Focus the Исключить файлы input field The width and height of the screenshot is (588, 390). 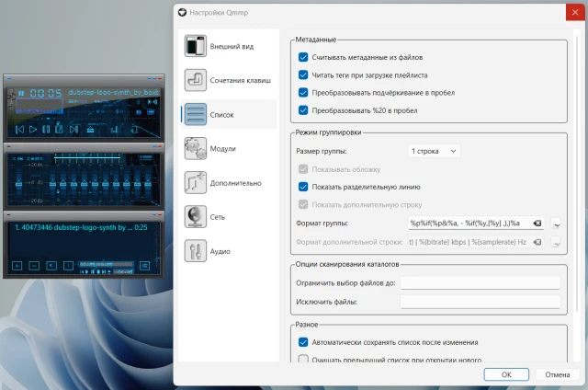click(481, 302)
